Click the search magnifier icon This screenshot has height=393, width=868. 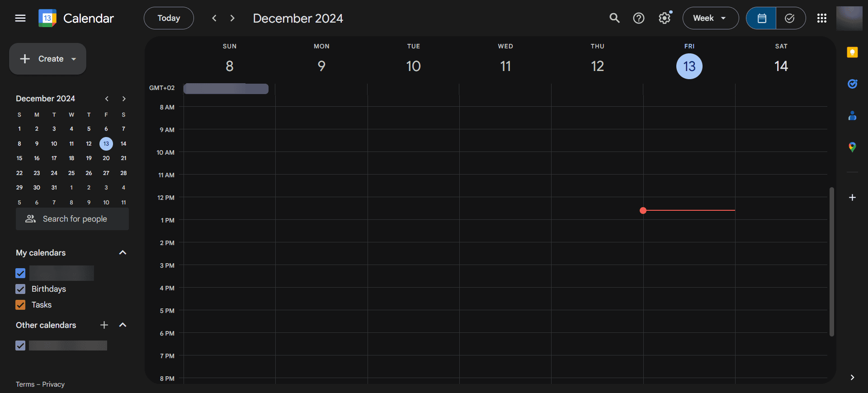point(614,18)
